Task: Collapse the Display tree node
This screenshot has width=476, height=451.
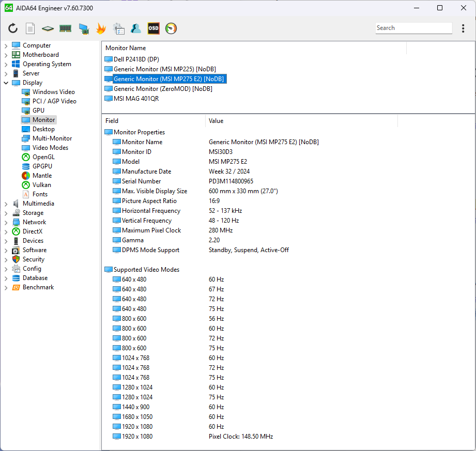Action: point(6,83)
